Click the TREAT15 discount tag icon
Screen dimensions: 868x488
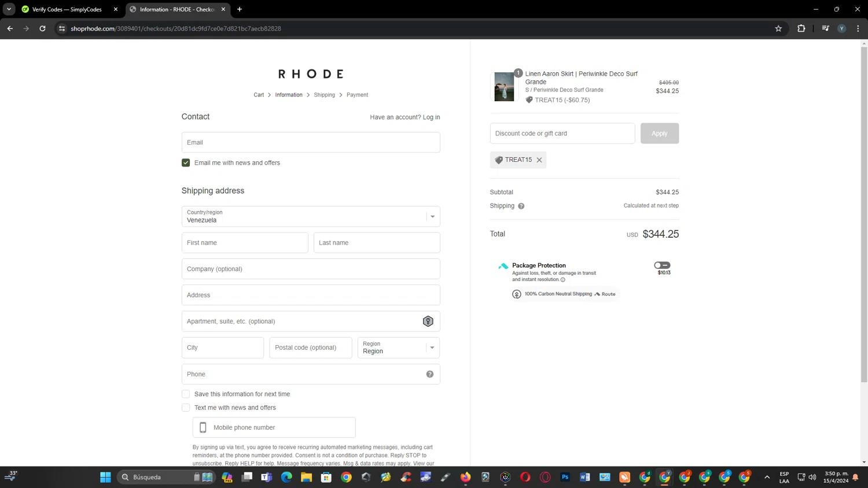click(x=499, y=160)
